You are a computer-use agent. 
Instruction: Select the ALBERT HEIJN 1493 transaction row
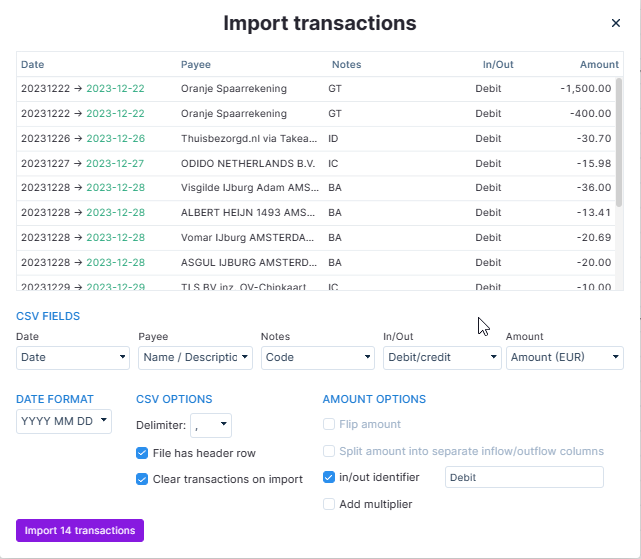[x=250, y=212]
